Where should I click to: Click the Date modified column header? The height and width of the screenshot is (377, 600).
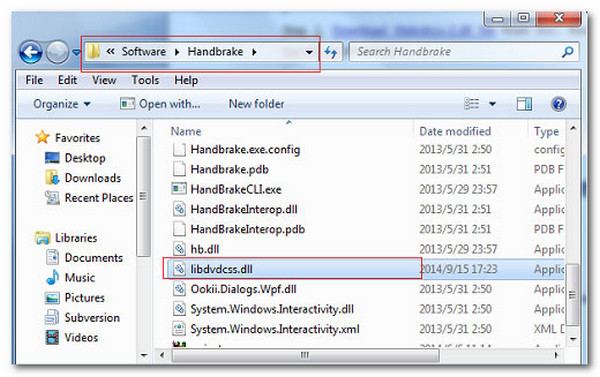(x=455, y=131)
